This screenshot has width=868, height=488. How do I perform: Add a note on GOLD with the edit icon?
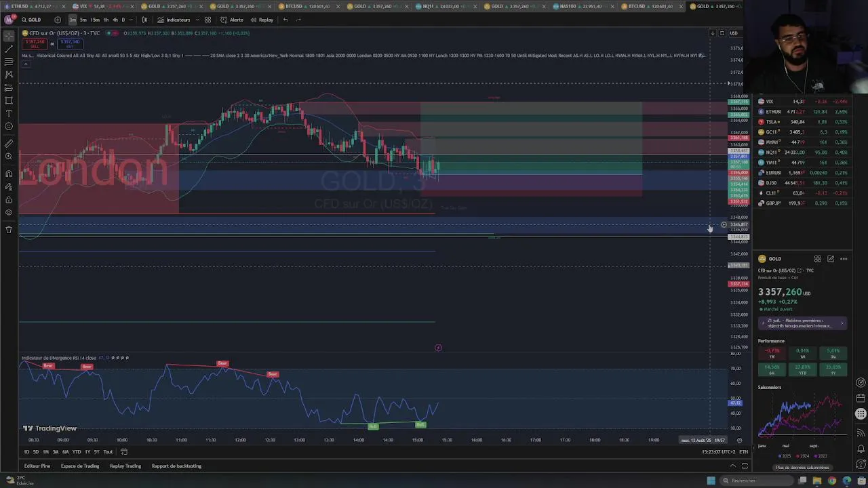pos(831,259)
